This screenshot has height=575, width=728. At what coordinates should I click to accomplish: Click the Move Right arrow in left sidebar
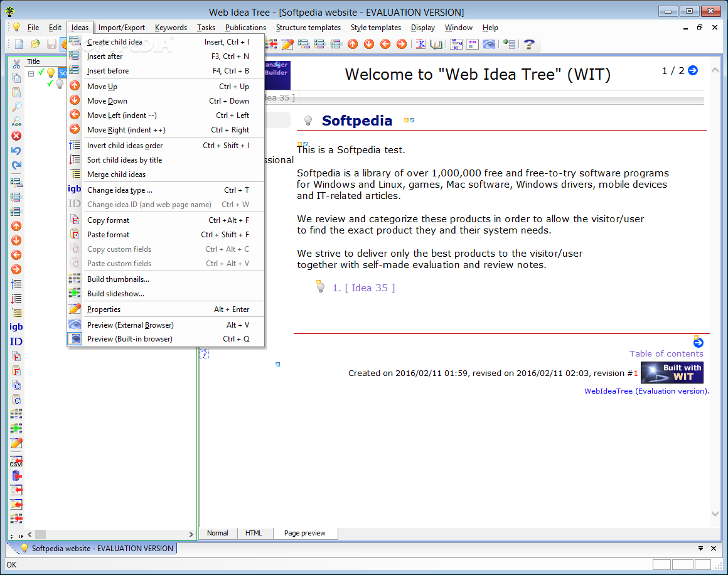(16, 269)
